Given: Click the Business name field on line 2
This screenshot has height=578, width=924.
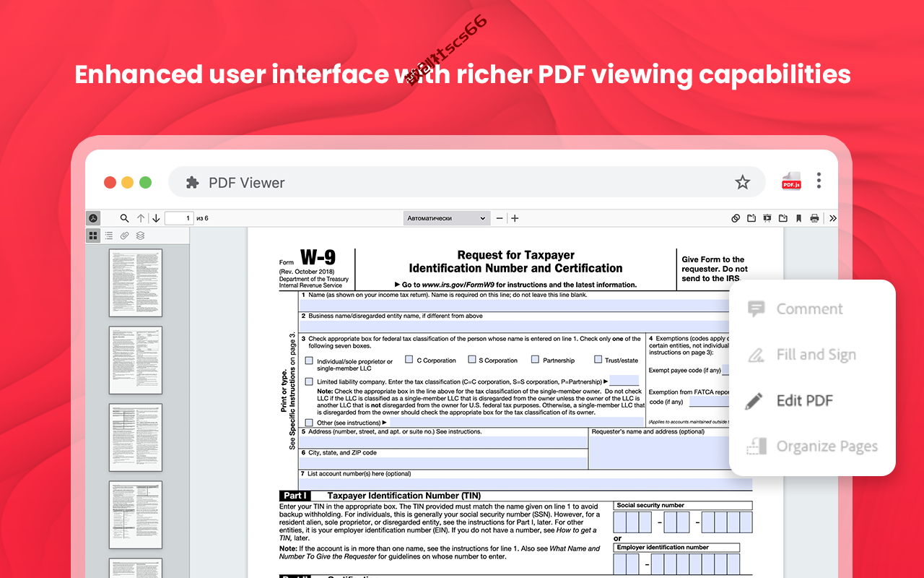Looking at the screenshot, I should (515, 327).
